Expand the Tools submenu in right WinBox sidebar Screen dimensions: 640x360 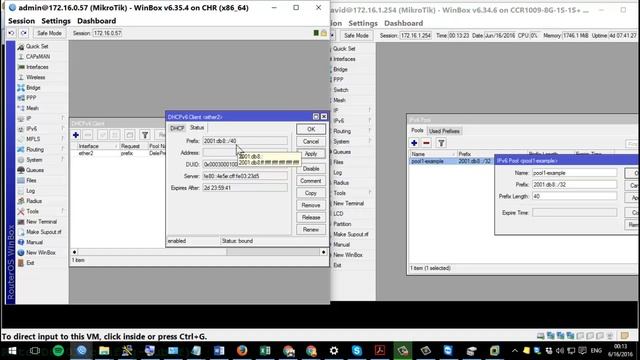click(352, 193)
